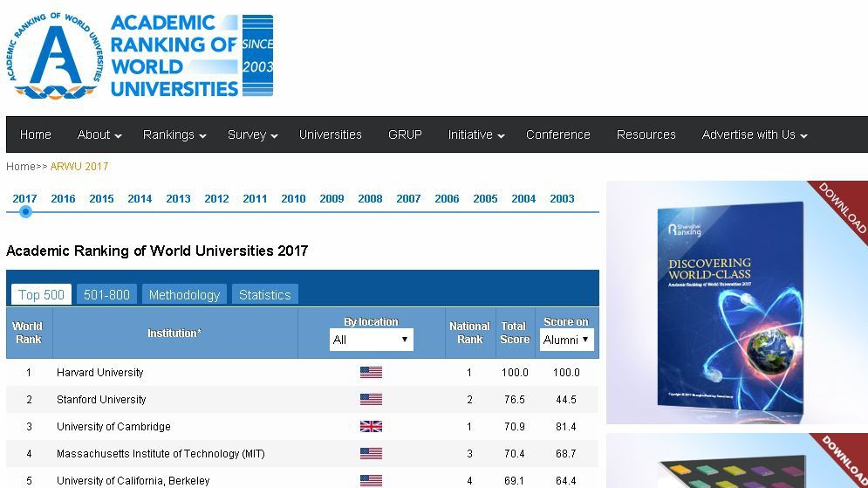Open the By location All combo box
Screen dimensions: 868x488
[x=371, y=340]
